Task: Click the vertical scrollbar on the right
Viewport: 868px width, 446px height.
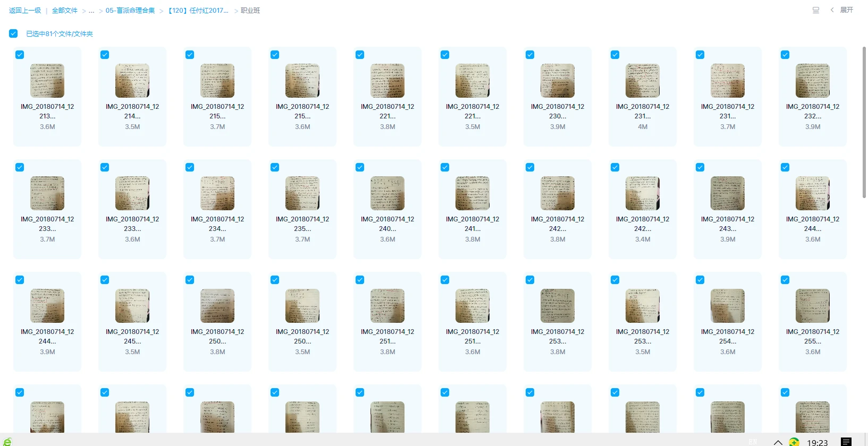Action: (x=864, y=122)
